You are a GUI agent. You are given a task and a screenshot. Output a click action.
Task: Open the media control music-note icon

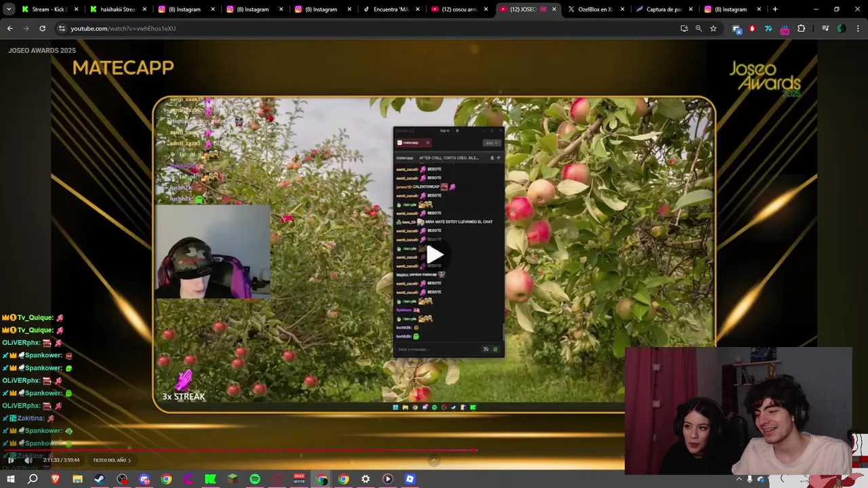825,28
